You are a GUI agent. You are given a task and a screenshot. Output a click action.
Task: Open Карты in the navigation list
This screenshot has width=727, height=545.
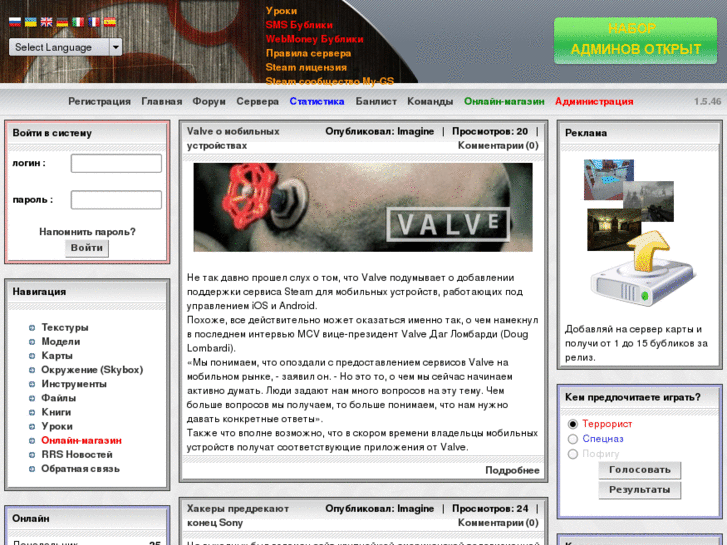click(x=57, y=356)
